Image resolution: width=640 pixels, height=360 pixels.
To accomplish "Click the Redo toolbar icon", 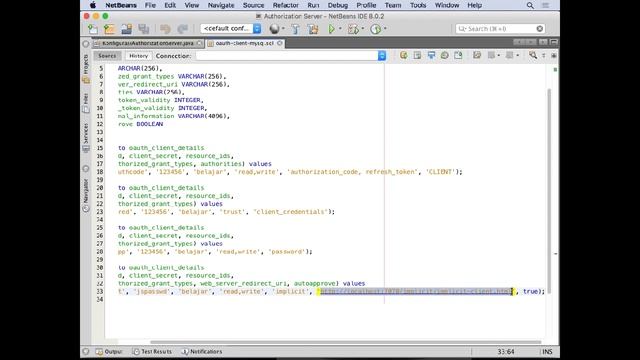I will (182, 29).
